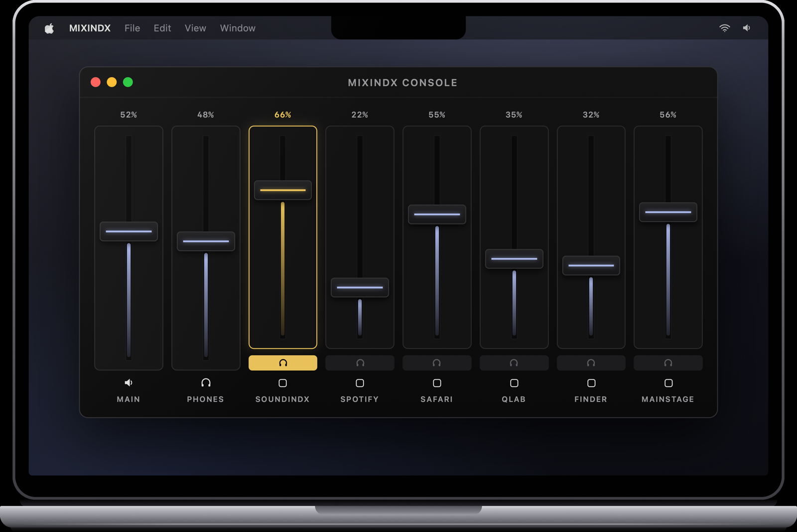
Task: Click the QLAB fader handle
Action: (514, 259)
